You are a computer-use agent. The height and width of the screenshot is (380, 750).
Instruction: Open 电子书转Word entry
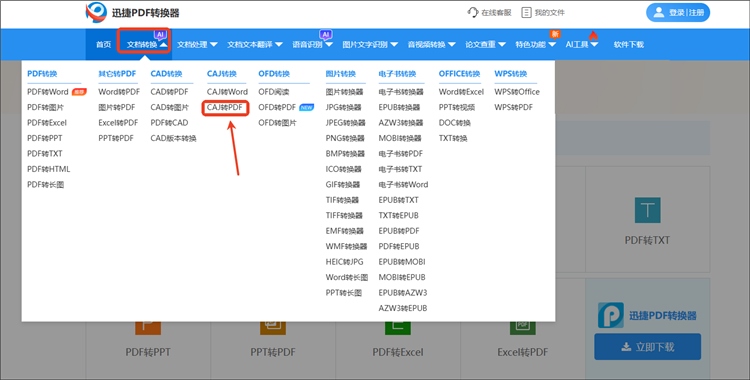(403, 184)
